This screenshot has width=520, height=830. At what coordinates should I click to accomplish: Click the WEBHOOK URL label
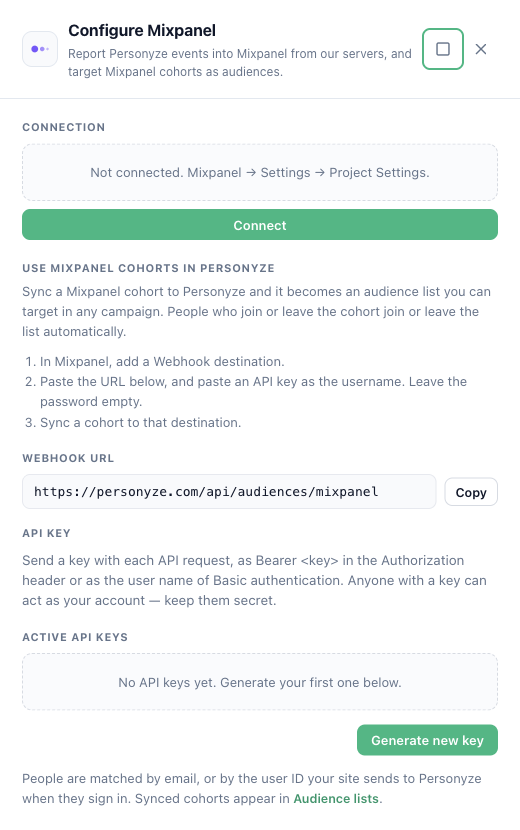point(68,458)
